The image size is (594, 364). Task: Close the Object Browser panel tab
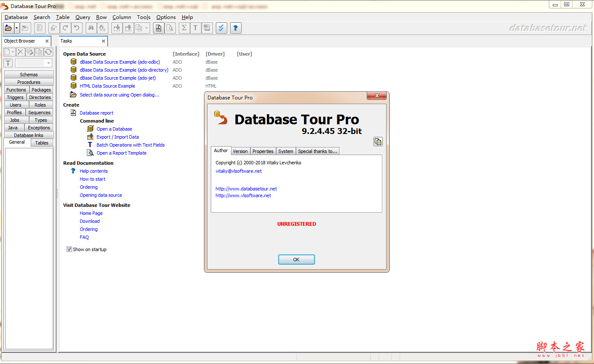click(x=47, y=41)
